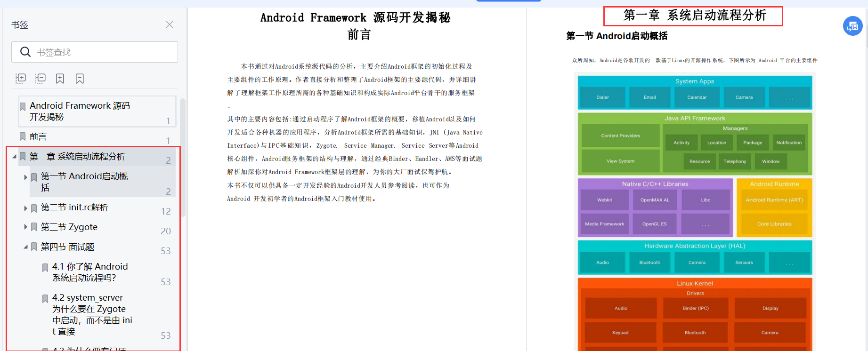The width and height of the screenshot is (868, 351).
Task: Open the floating translate assistant button
Action: click(x=853, y=26)
